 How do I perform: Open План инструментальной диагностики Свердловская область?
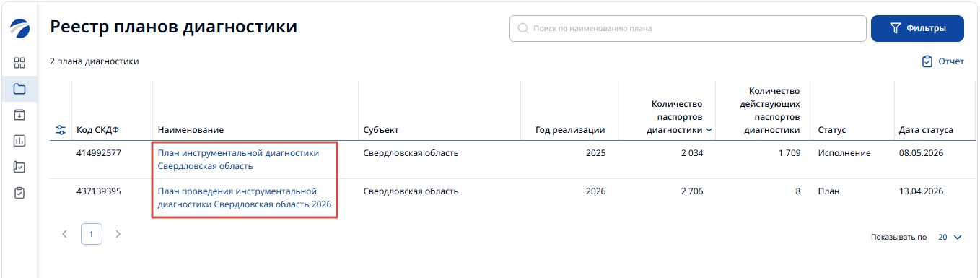point(238,160)
